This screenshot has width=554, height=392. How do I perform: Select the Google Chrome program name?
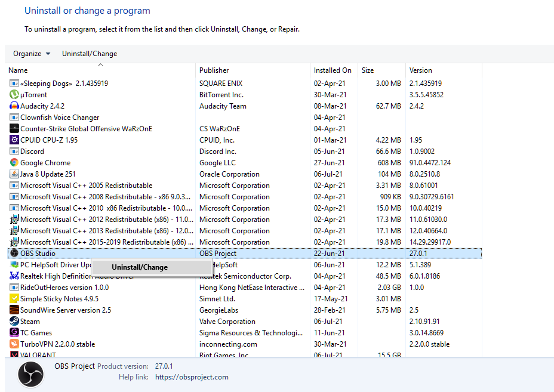click(45, 163)
